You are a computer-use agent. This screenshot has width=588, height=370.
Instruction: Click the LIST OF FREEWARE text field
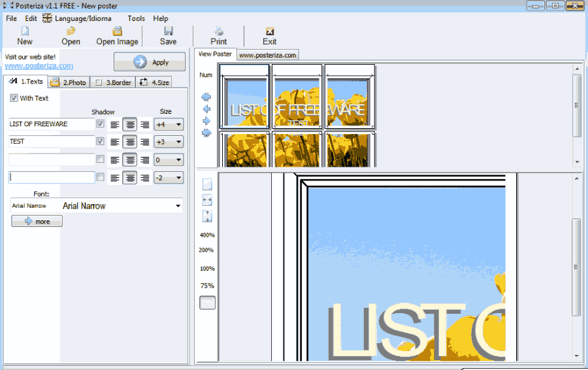(52, 124)
